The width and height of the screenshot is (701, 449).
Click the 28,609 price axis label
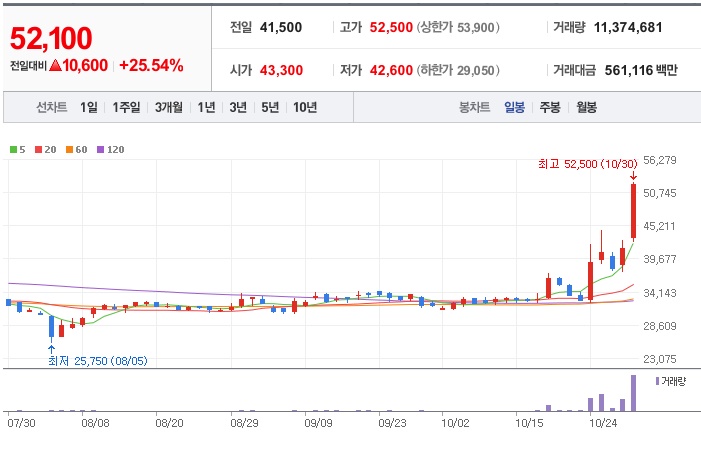tap(659, 326)
